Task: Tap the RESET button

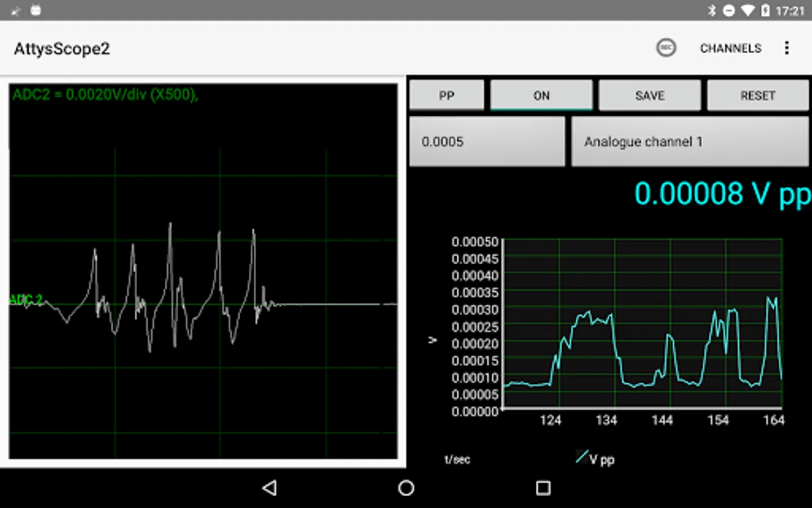Action: tap(758, 95)
